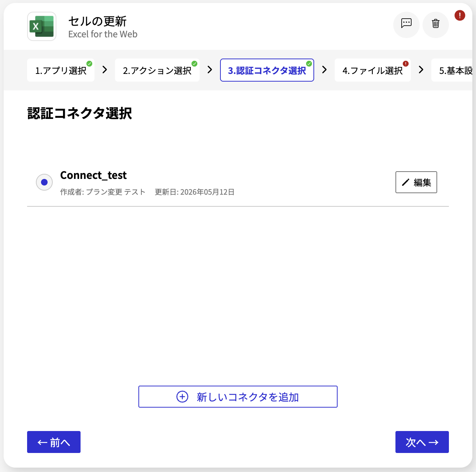Click the 次へ → button
476x472 pixels.
pyautogui.click(x=422, y=442)
